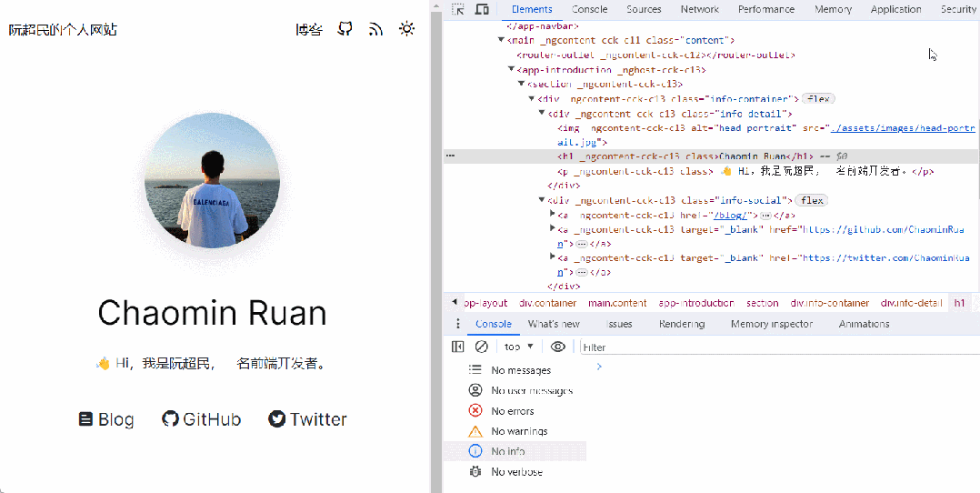The width and height of the screenshot is (980, 493).
Task: Collapse the app-introduction node
Action: 511,69
